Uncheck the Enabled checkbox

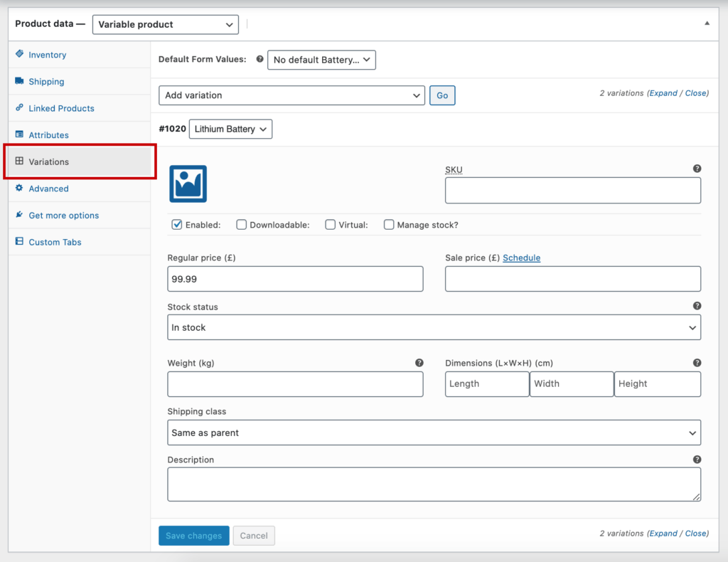pos(177,225)
